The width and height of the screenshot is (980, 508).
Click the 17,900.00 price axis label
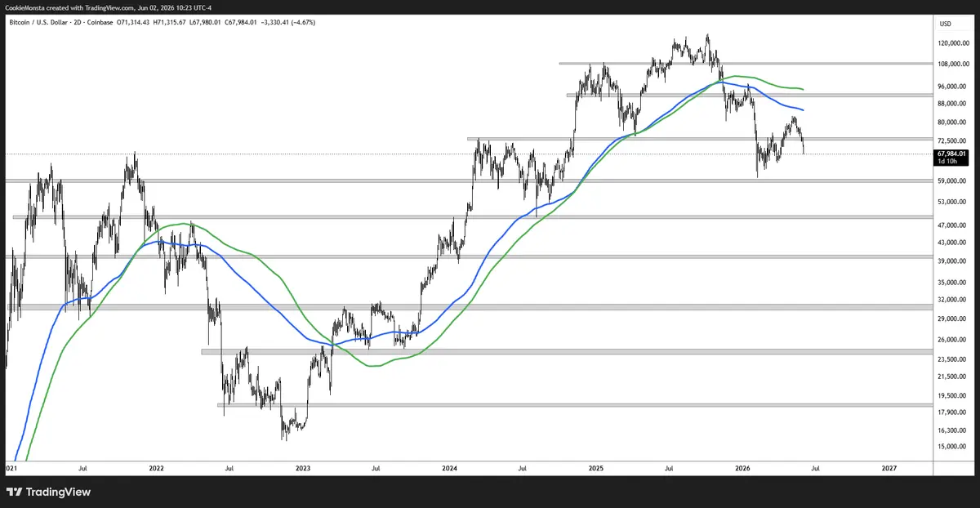tap(952, 412)
